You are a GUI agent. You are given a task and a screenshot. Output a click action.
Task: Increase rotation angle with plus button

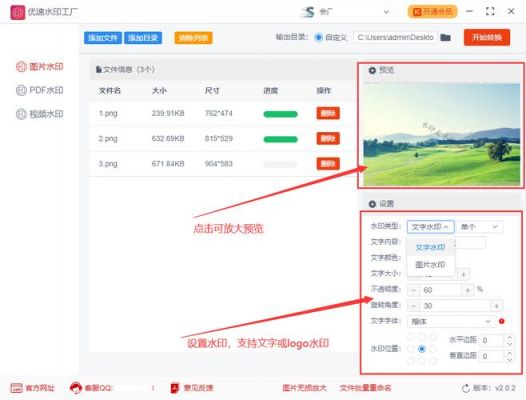[x=496, y=306]
